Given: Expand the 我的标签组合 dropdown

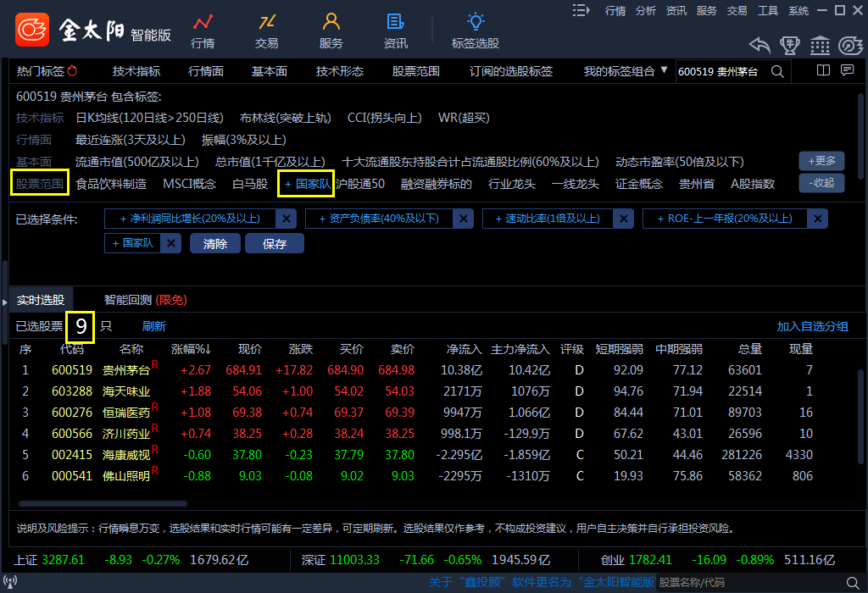Looking at the screenshot, I should tap(665, 70).
